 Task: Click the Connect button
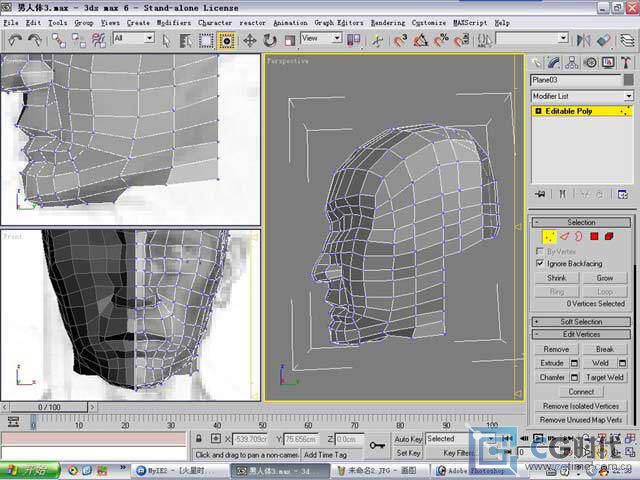pos(581,392)
